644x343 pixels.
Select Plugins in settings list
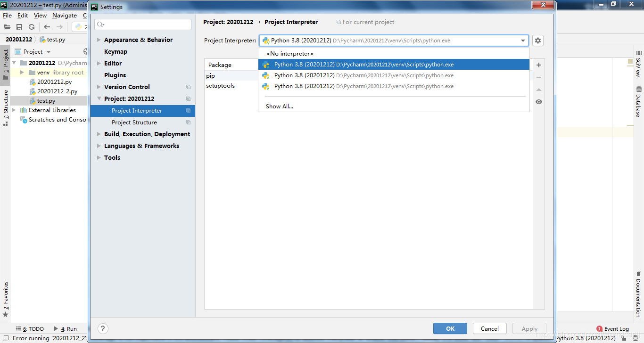point(115,75)
